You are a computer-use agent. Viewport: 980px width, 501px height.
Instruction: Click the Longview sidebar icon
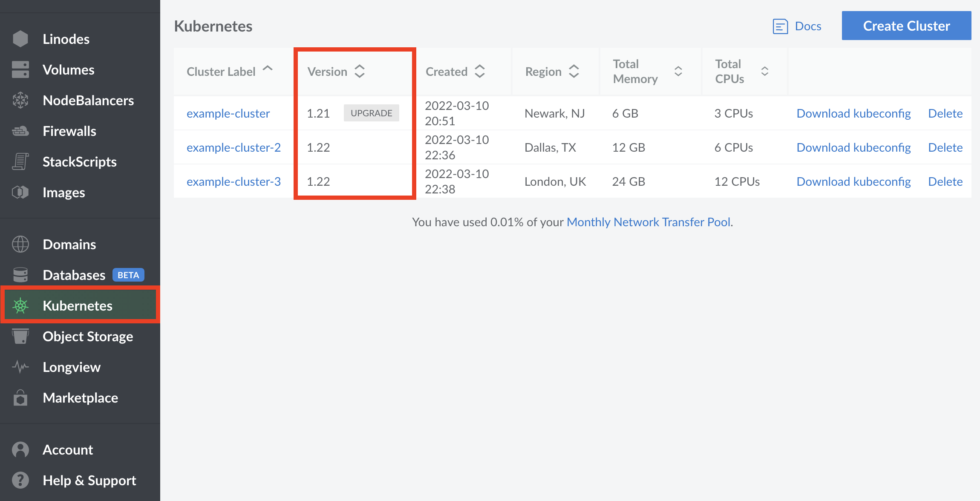20,367
